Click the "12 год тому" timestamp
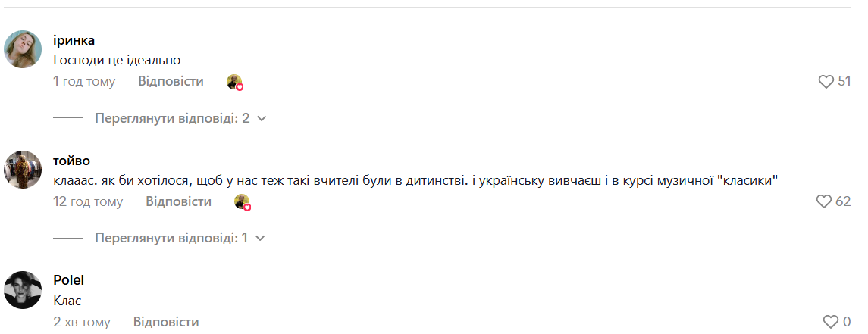 (88, 201)
